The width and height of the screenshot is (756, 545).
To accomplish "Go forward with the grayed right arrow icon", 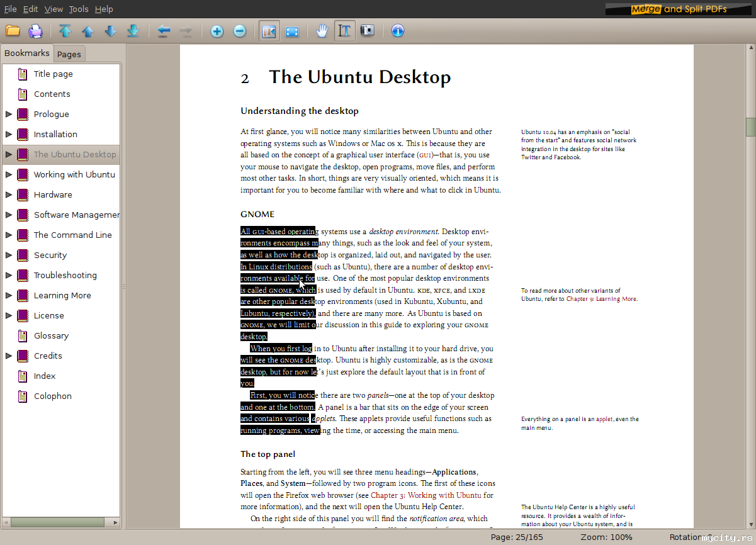I will [186, 30].
